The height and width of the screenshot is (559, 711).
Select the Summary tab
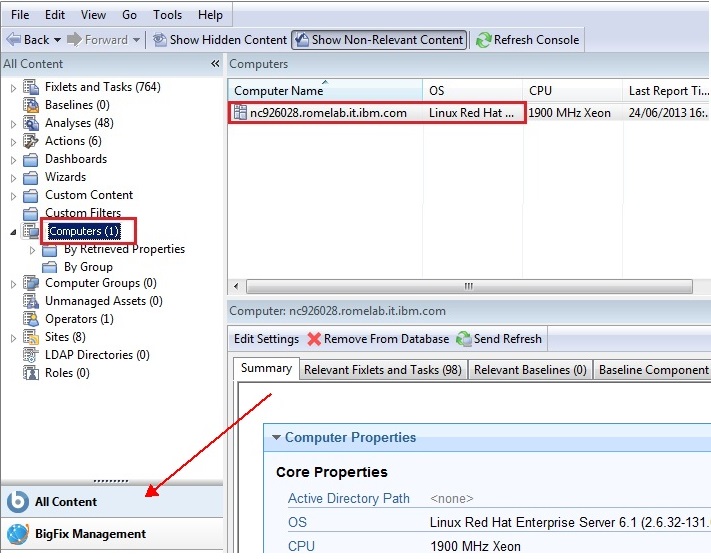(x=266, y=368)
